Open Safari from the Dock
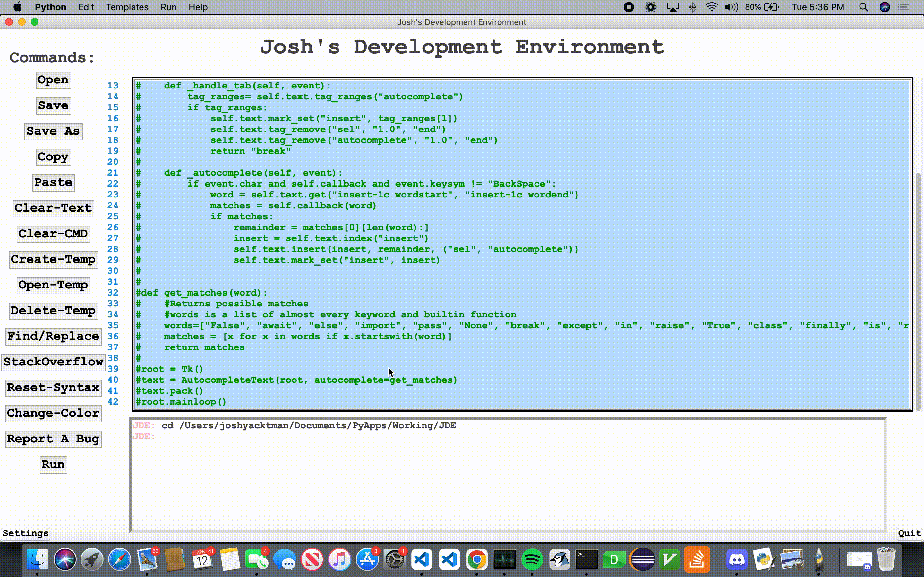The height and width of the screenshot is (577, 924). click(119, 559)
